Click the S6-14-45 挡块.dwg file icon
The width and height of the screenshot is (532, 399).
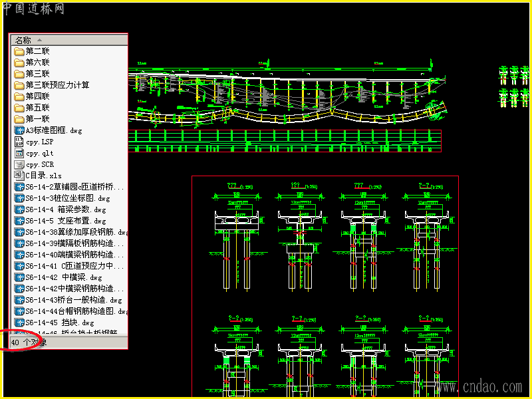pyautogui.click(x=19, y=323)
